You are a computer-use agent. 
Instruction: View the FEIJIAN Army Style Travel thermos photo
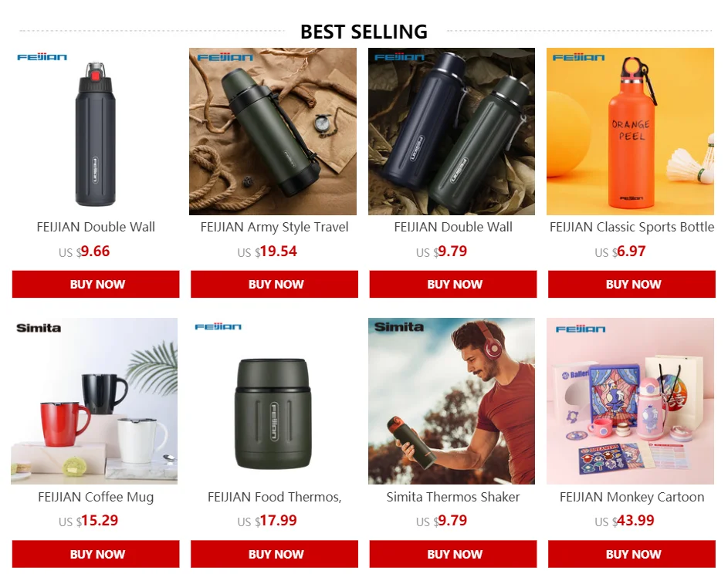point(273,131)
